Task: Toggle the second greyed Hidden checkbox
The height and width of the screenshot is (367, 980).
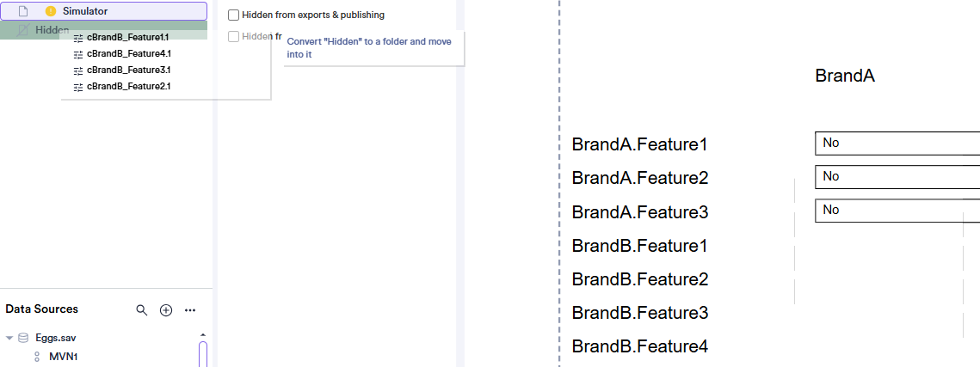Action: (233, 36)
